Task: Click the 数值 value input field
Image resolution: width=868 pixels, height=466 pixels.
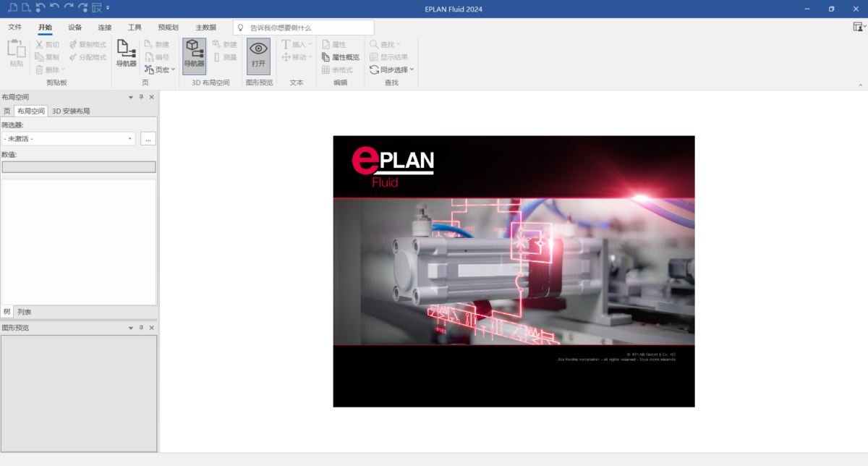Action: (x=79, y=167)
